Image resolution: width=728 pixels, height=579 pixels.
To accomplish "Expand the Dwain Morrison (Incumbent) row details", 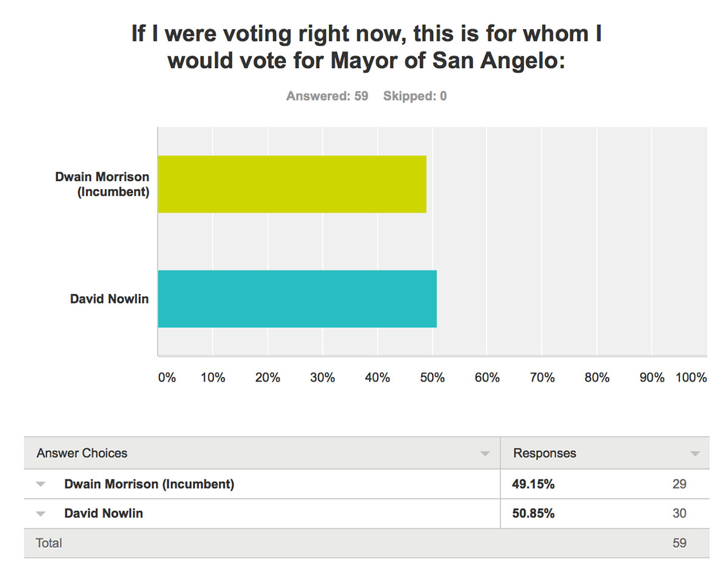I will point(40,484).
